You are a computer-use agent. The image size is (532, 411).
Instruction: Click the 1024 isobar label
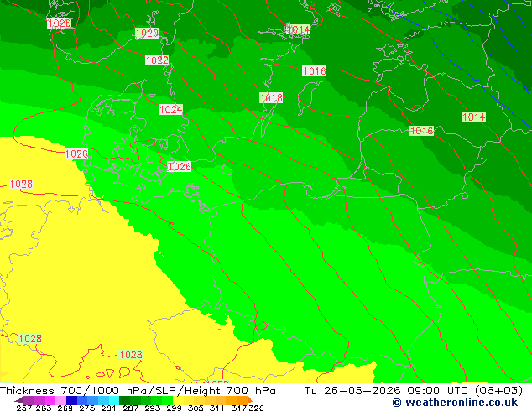point(170,109)
